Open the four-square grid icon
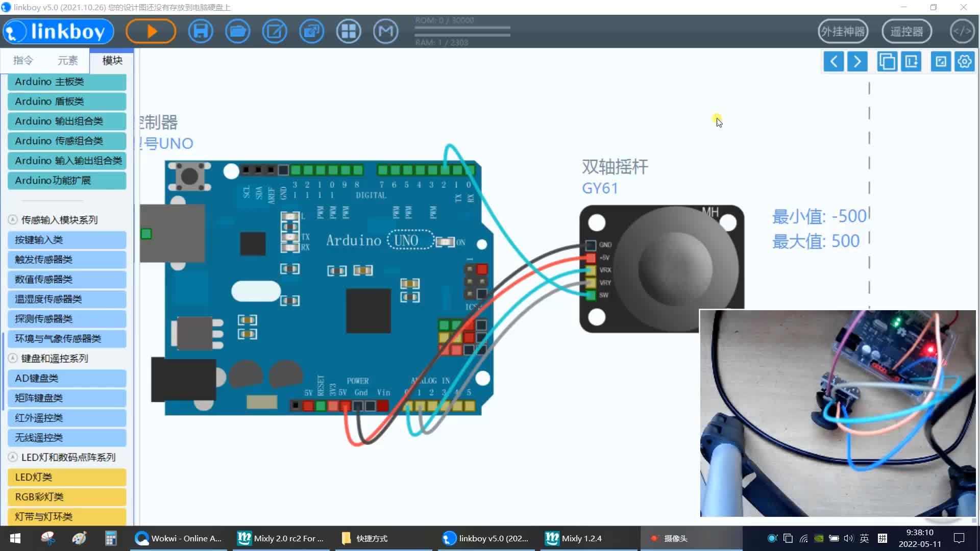Image resolution: width=980 pixels, height=551 pixels. 349,31
